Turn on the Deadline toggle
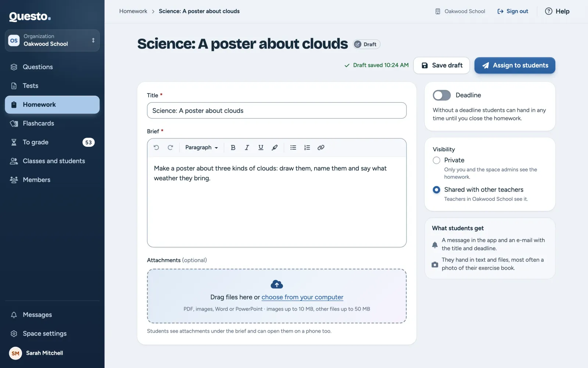 pyautogui.click(x=442, y=95)
